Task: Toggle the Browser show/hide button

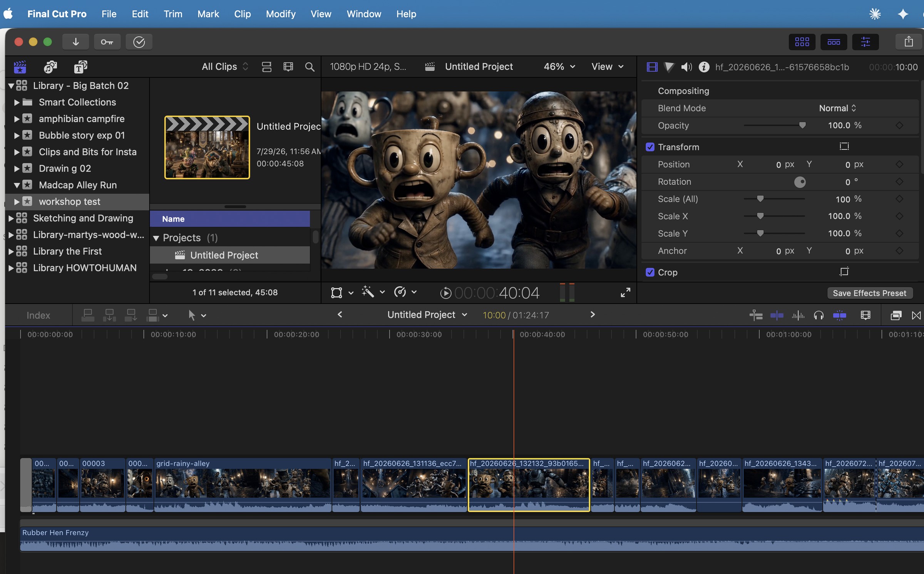Action: point(802,42)
